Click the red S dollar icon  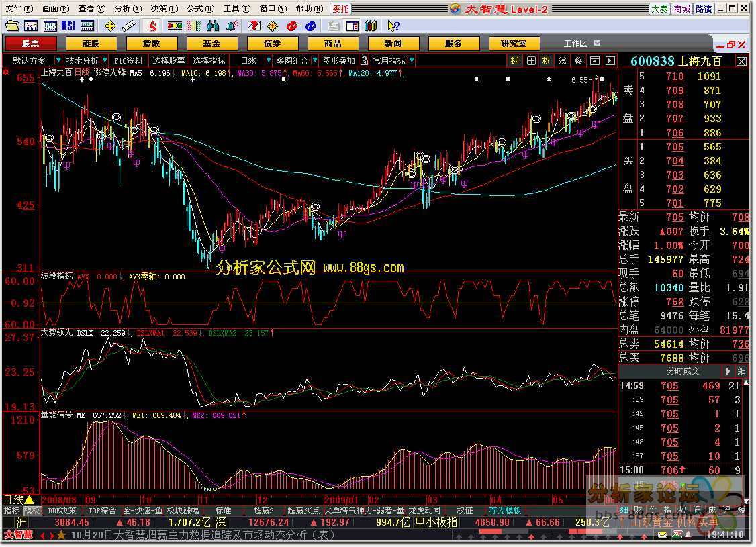pyautogui.click(x=153, y=26)
